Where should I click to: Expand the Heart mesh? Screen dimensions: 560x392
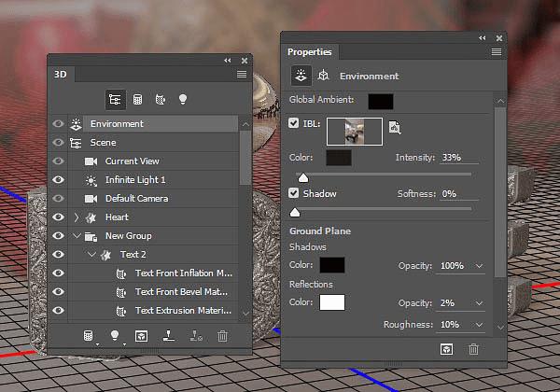tap(77, 217)
